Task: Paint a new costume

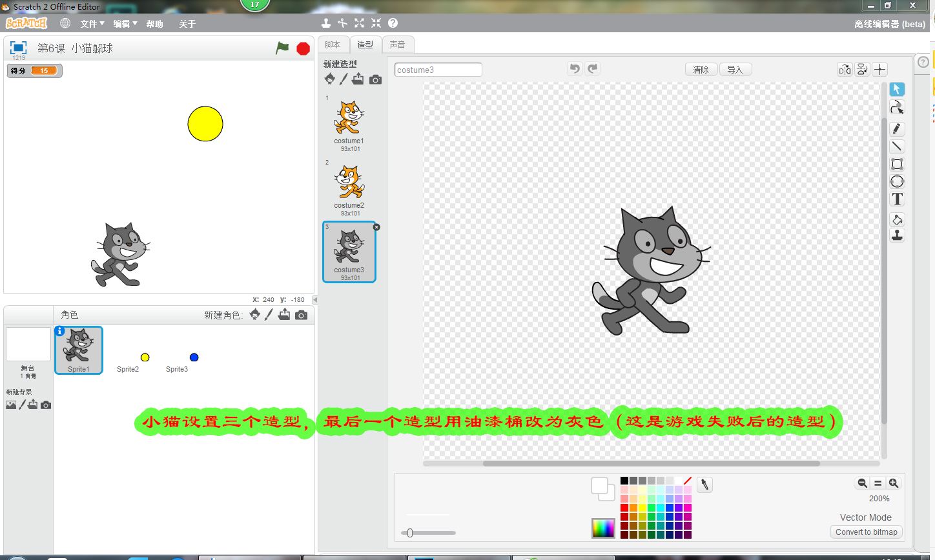Action: [x=344, y=79]
